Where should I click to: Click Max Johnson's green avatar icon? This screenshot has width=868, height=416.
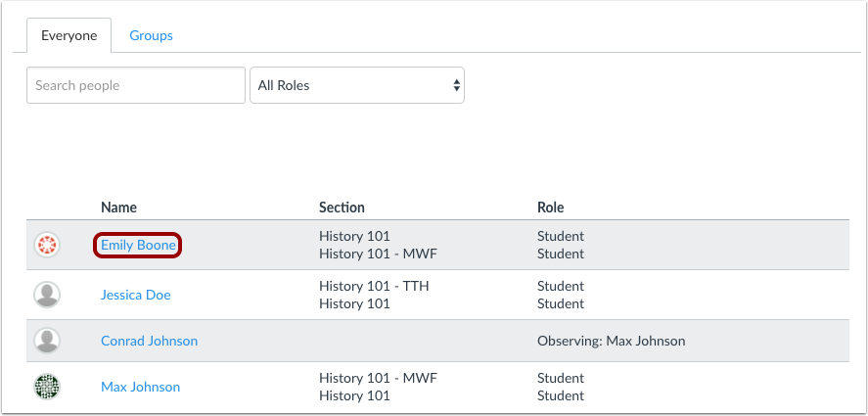point(47,387)
